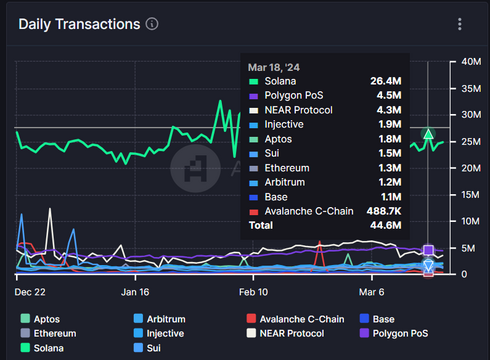490x360 pixels.
Task: Toggle NEAR Protocol series in legend
Action: tap(285, 333)
